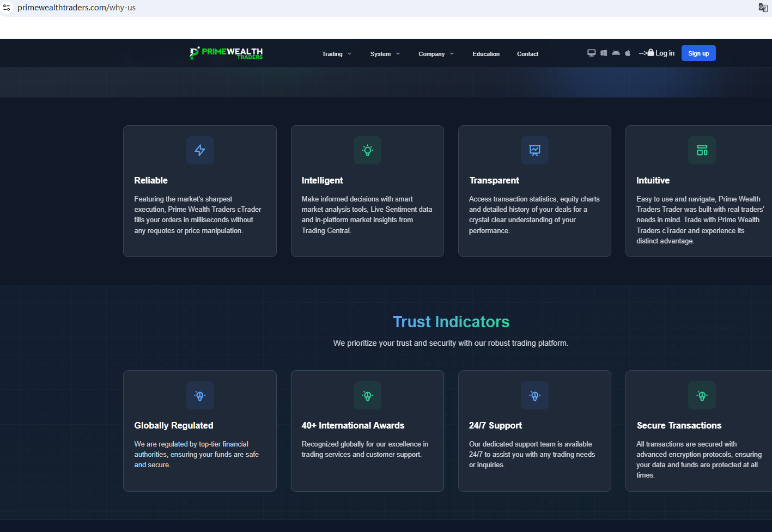
Task: Expand the Trading dropdown menu
Action: click(x=336, y=54)
